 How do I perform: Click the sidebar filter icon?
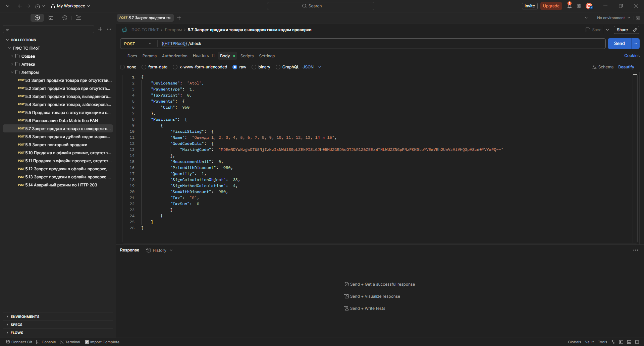[x=7, y=30]
